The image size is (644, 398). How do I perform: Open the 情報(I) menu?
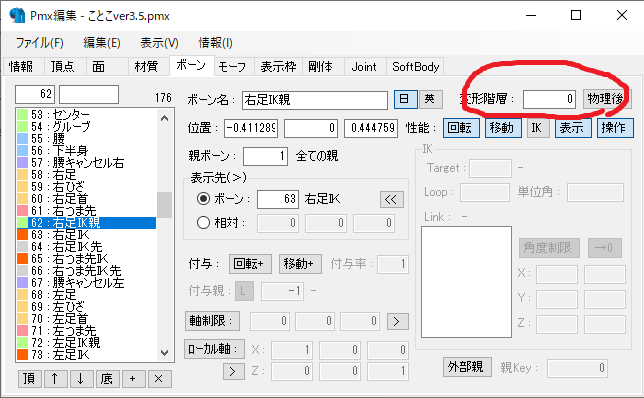215,43
